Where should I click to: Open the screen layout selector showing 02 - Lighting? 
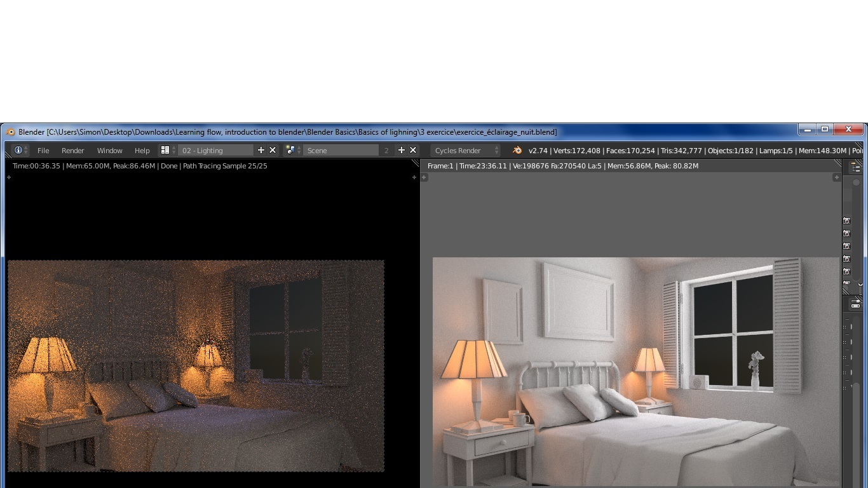point(216,150)
